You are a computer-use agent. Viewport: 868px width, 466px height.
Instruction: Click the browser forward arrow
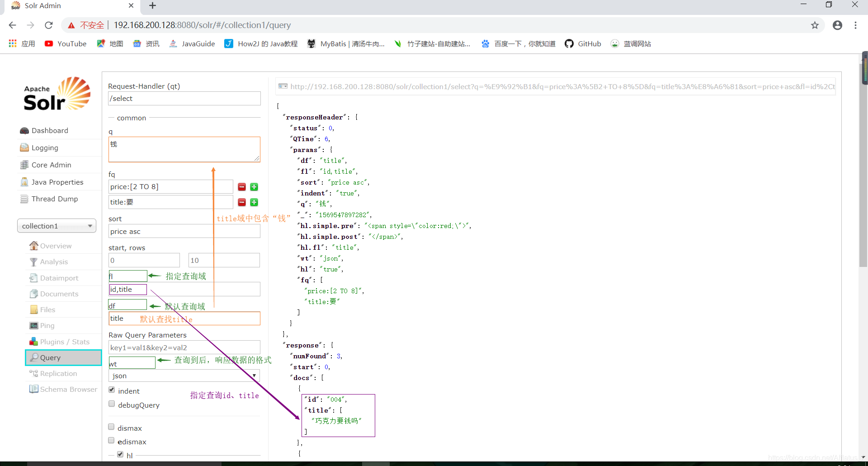coord(30,25)
